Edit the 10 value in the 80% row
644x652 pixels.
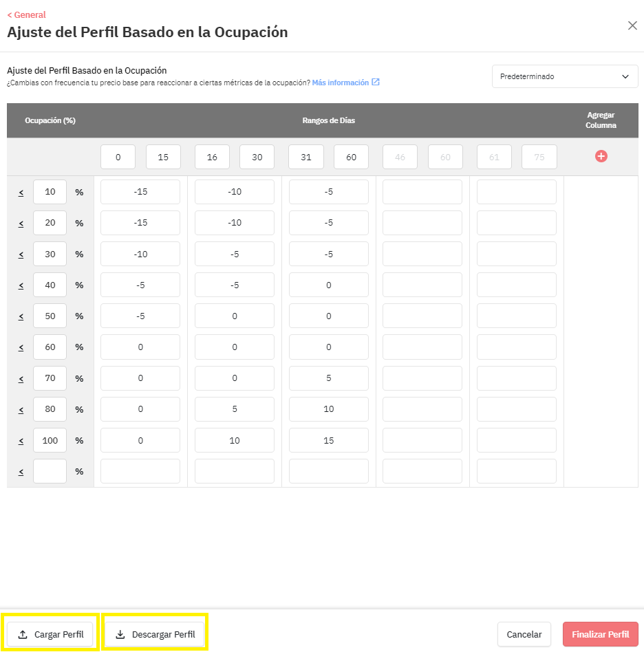tap(329, 409)
